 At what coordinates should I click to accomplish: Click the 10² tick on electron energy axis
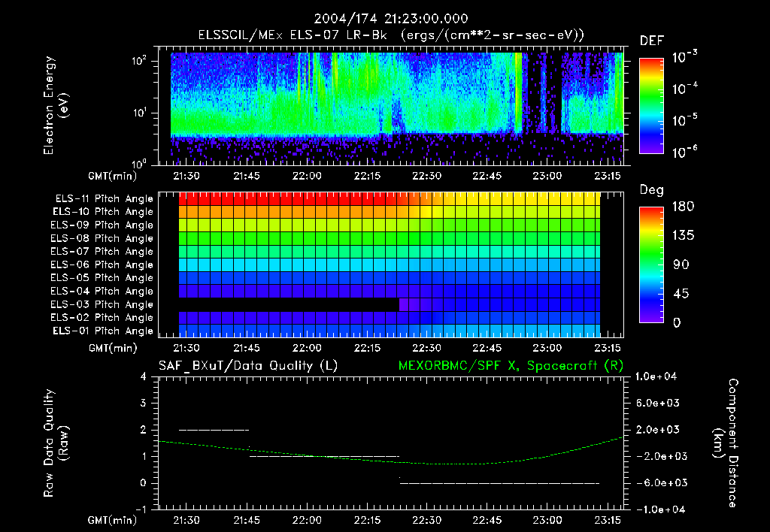pos(139,61)
